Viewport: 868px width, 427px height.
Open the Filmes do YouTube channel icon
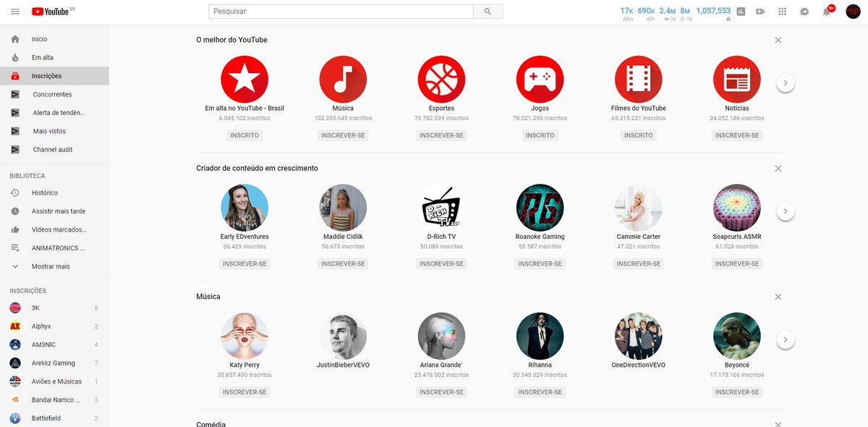(638, 79)
